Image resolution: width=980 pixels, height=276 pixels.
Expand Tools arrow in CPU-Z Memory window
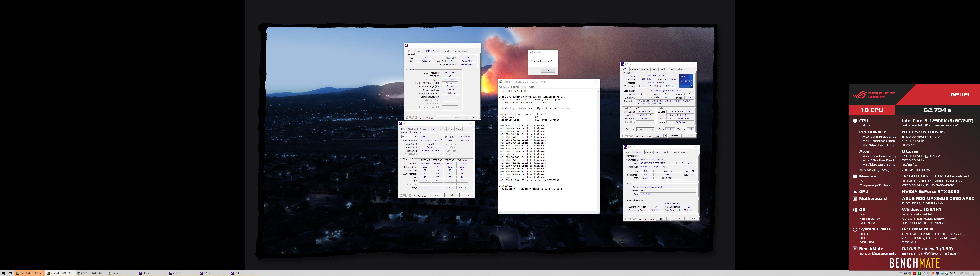pos(449,117)
